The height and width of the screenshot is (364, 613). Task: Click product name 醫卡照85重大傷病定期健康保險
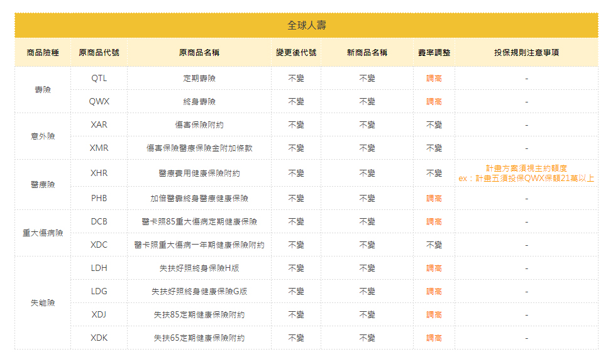pyautogui.click(x=199, y=221)
